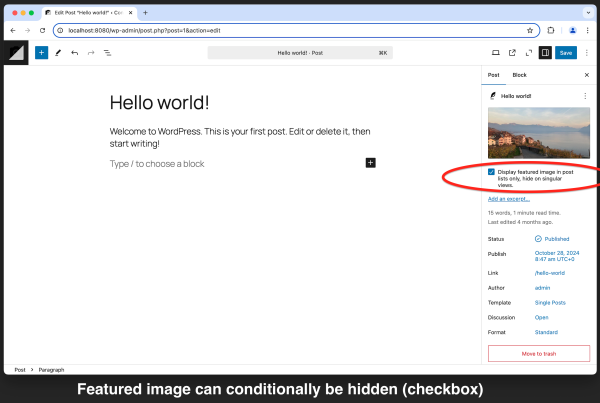
Task: Click the Redo arrow in the toolbar
Action: [91, 52]
